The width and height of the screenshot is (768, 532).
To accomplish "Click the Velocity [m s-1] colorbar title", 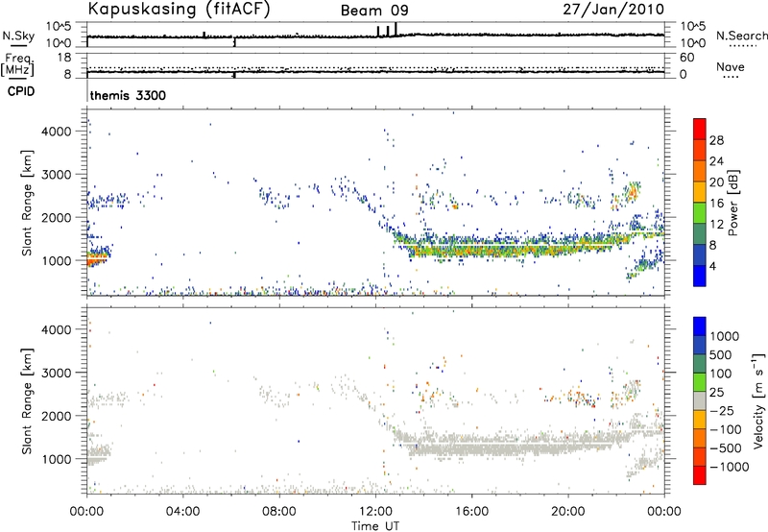I will point(758,400).
